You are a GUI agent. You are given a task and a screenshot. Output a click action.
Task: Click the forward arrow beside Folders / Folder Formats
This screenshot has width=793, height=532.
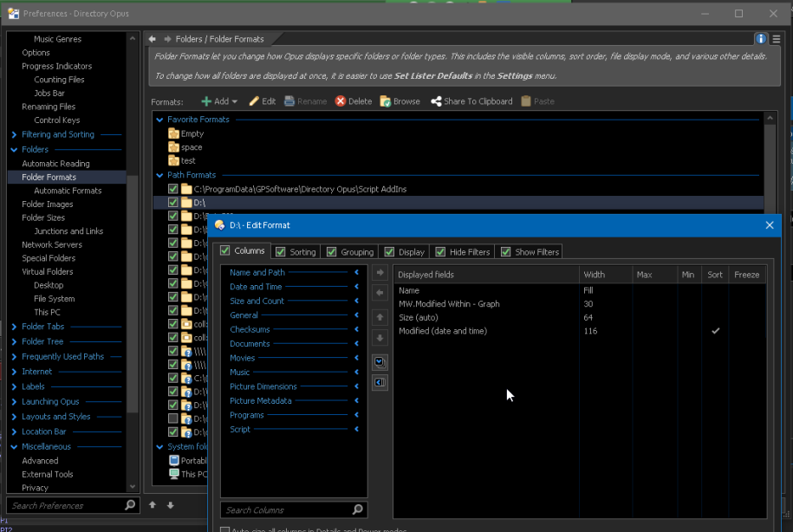tap(167, 39)
